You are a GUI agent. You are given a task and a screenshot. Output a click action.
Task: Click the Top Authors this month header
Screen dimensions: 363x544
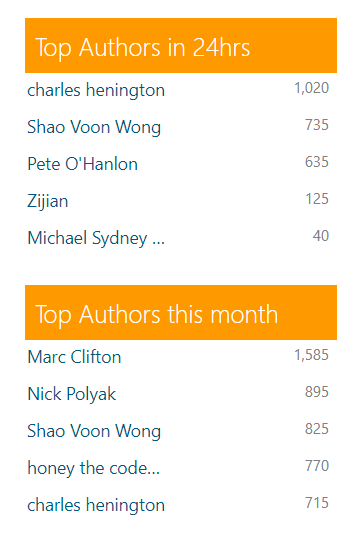tap(181, 313)
